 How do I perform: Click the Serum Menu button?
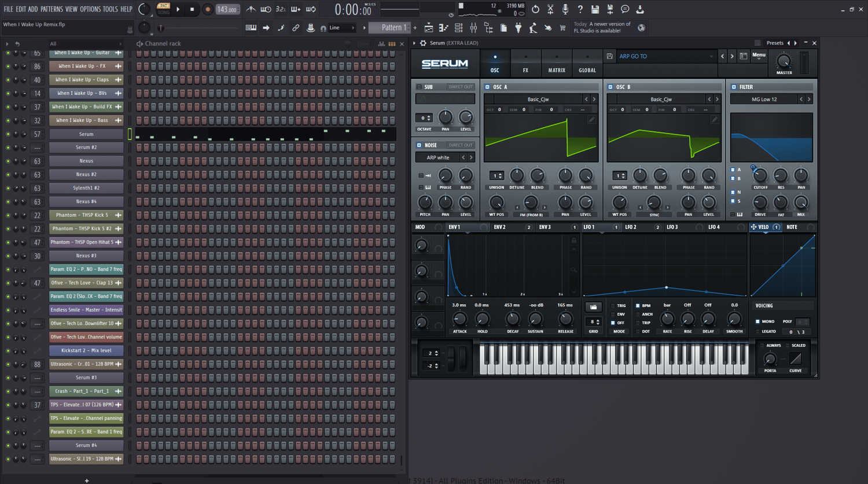(759, 56)
